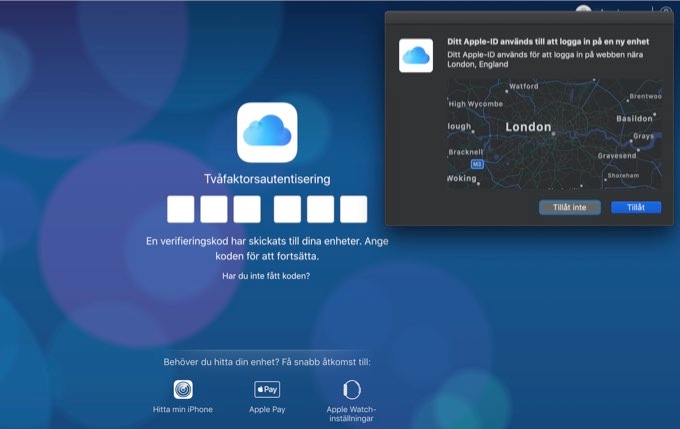Click the iCloud icon in the notification
Screen dimensions: 680x429
click(415, 55)
